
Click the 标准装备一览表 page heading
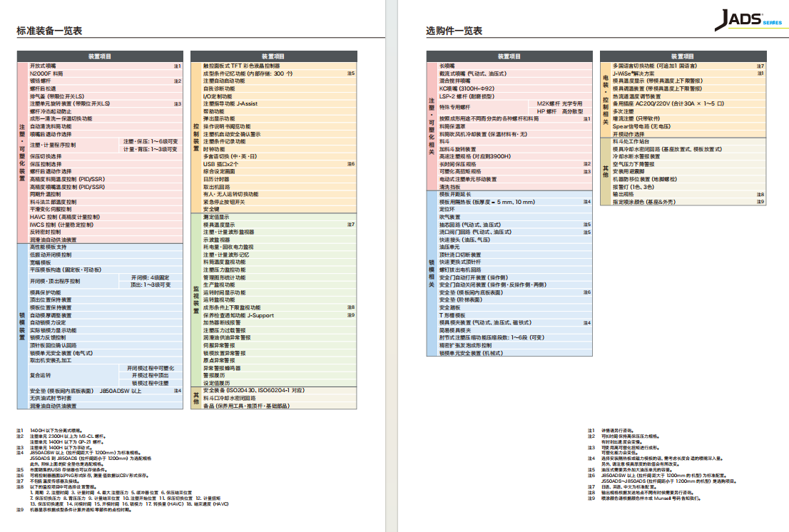point(49,31)
